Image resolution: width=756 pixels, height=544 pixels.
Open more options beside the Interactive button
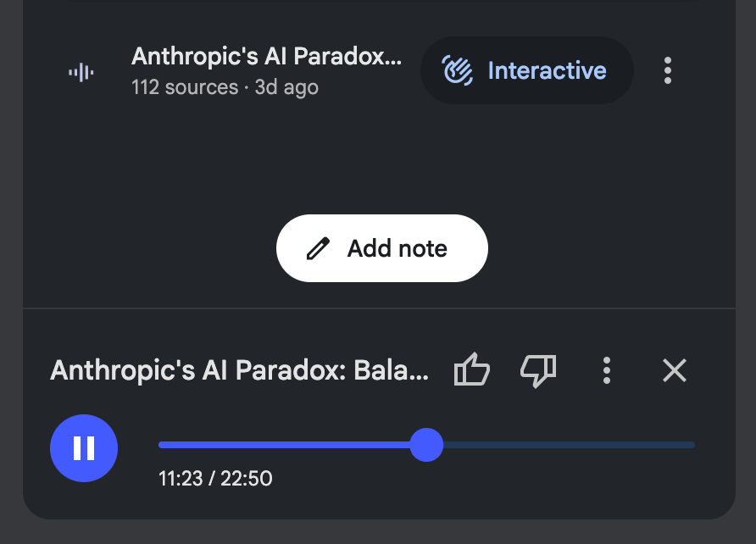click(668, 70)
